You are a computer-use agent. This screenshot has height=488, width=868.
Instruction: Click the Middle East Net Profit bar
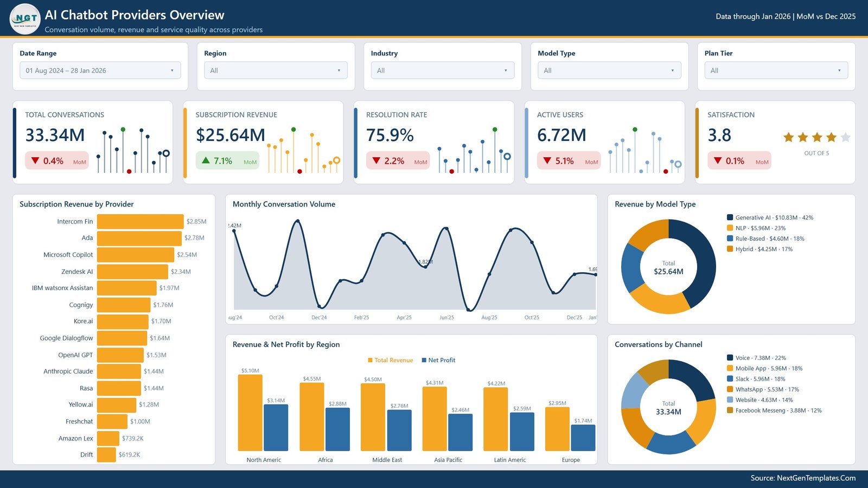(400, 431)
